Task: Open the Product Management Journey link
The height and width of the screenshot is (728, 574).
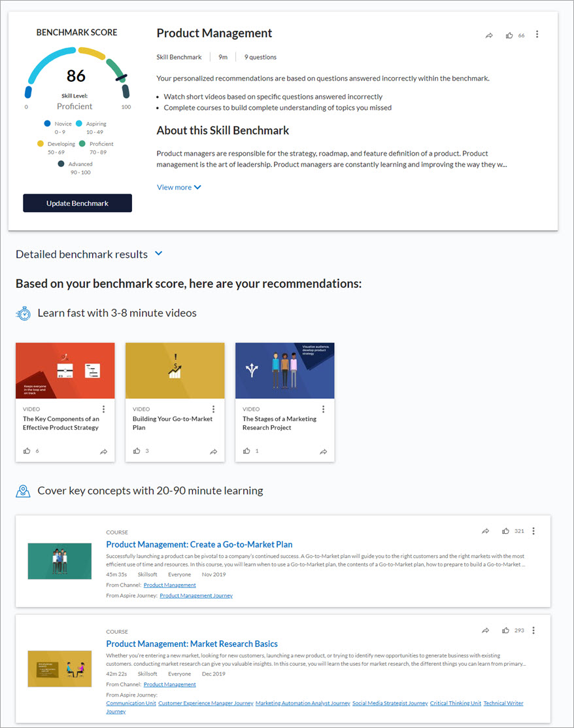Action: 196,596
